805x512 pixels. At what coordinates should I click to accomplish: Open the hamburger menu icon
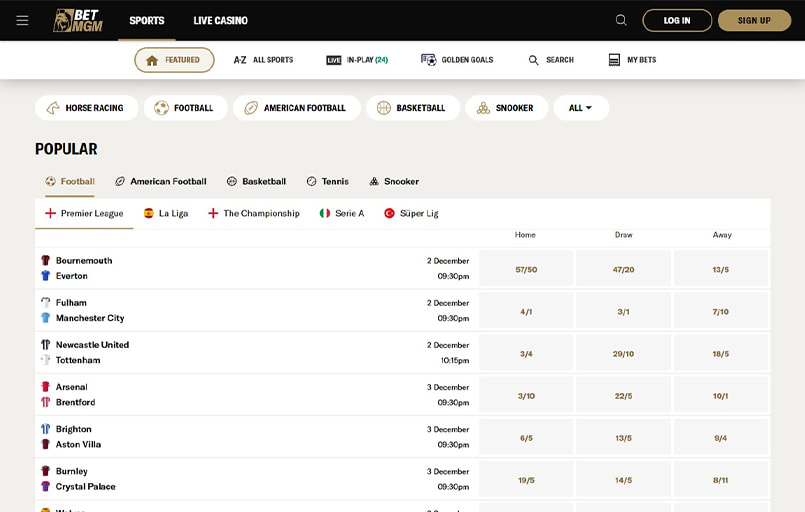point(22,21)
